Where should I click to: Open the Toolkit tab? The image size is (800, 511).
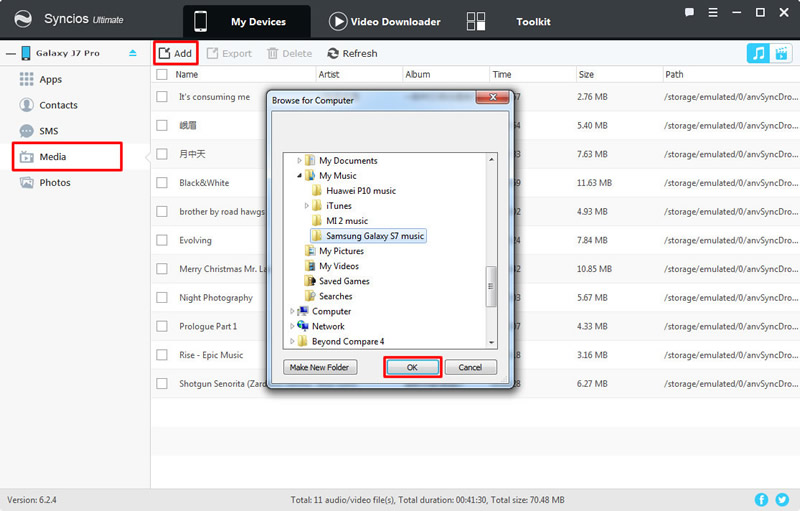[509, 21]
